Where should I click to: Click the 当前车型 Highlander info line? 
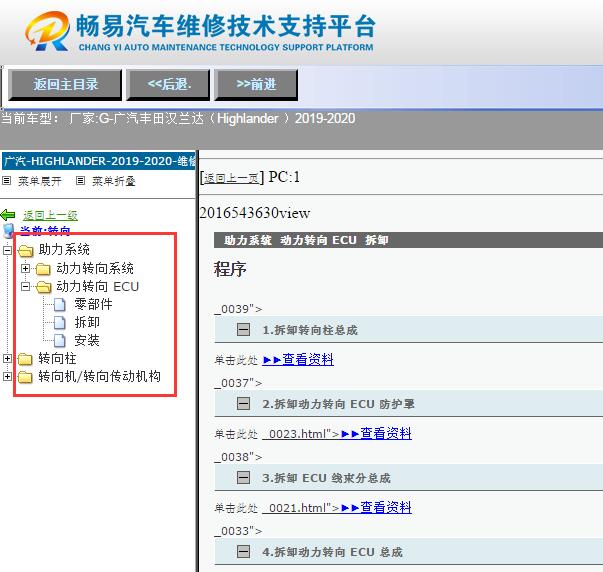click(x=178, y=118)
